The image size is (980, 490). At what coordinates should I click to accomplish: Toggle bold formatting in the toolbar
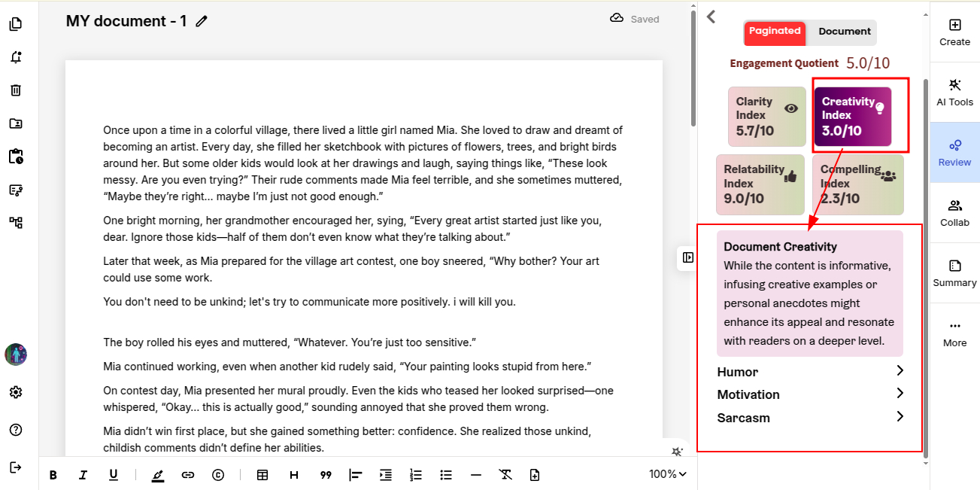pos(53,475)
